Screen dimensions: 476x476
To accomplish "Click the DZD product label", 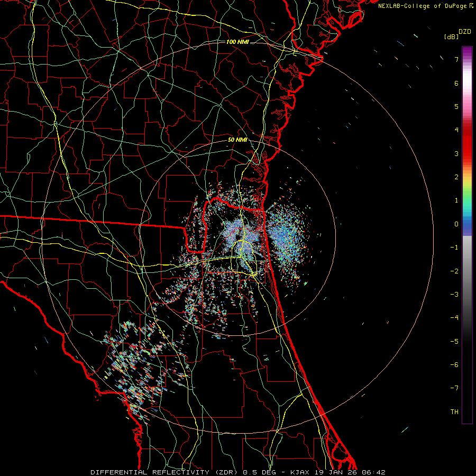I will coord(465,32).
